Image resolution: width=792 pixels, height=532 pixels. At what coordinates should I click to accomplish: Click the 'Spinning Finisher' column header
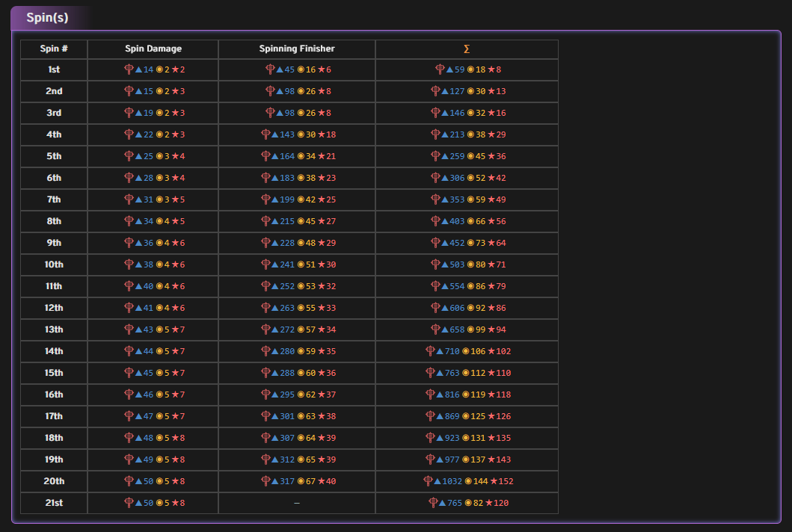pyautogui.click(x=297, y=49)
